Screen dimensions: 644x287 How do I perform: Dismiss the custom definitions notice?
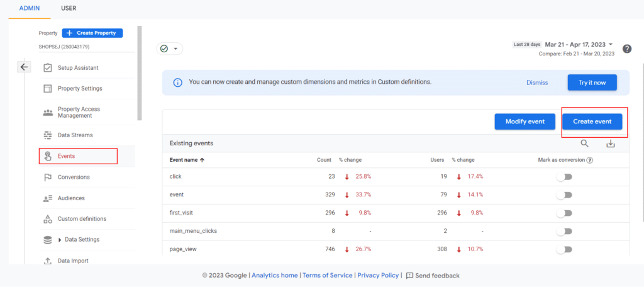[536, 82]
